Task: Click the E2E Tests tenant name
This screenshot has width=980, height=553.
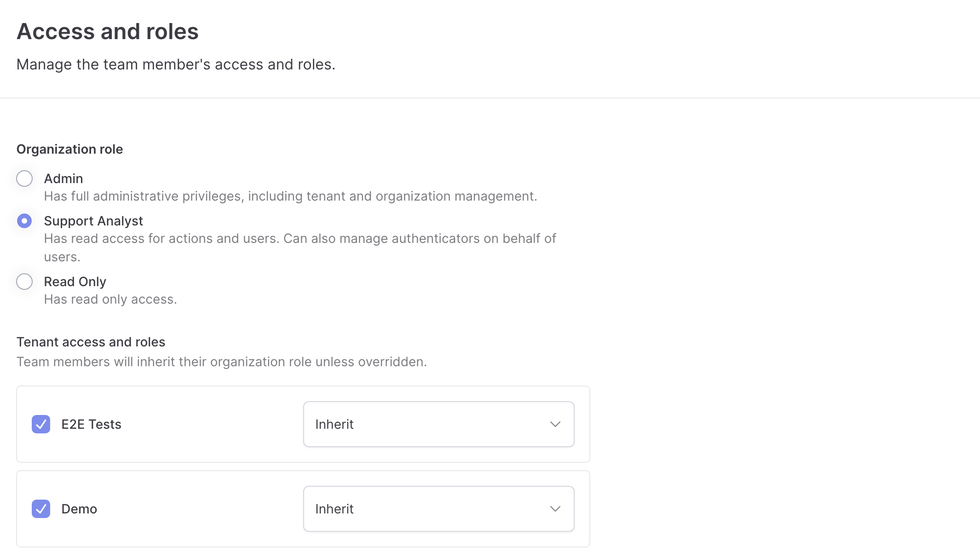Action: click(x=91, y=424)
